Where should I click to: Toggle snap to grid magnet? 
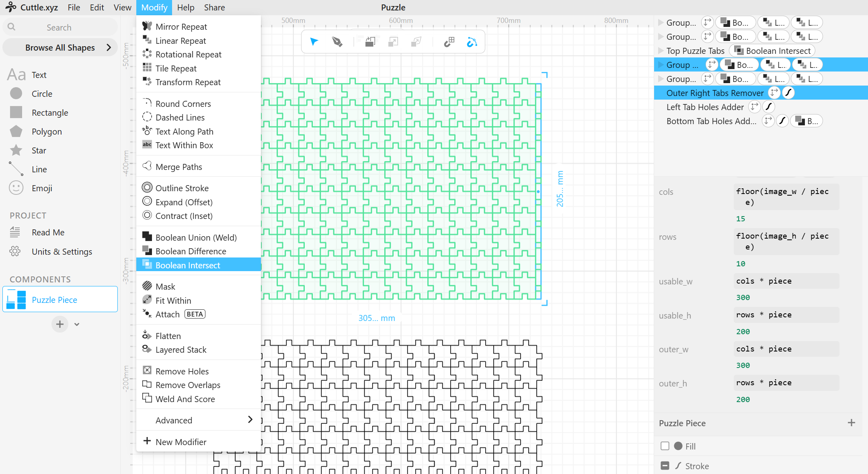point(449,42)
